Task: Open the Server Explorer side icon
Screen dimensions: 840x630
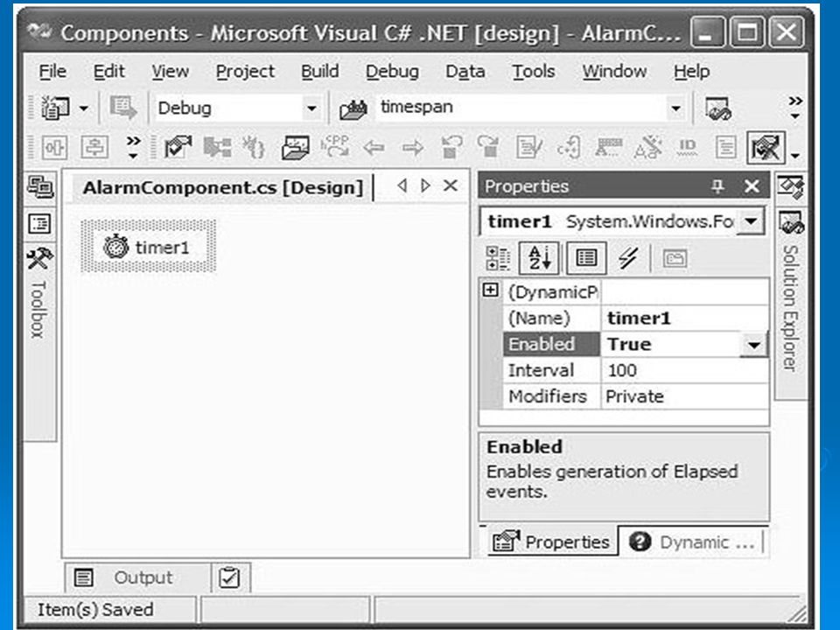Action: (41, 187)
